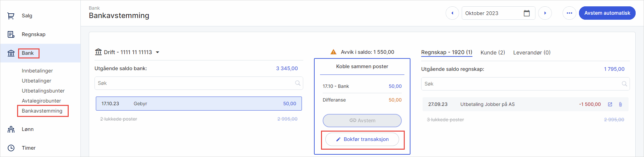This screenshot has width=644, height=157.
Task: Click the Lønn people icon
Action: [x=11, y=129]
